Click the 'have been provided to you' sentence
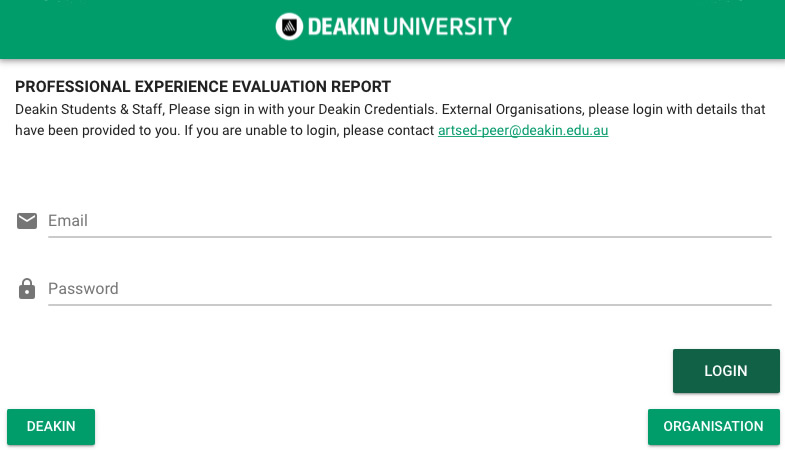Screen dimensions: 785x450 point(97,131)
